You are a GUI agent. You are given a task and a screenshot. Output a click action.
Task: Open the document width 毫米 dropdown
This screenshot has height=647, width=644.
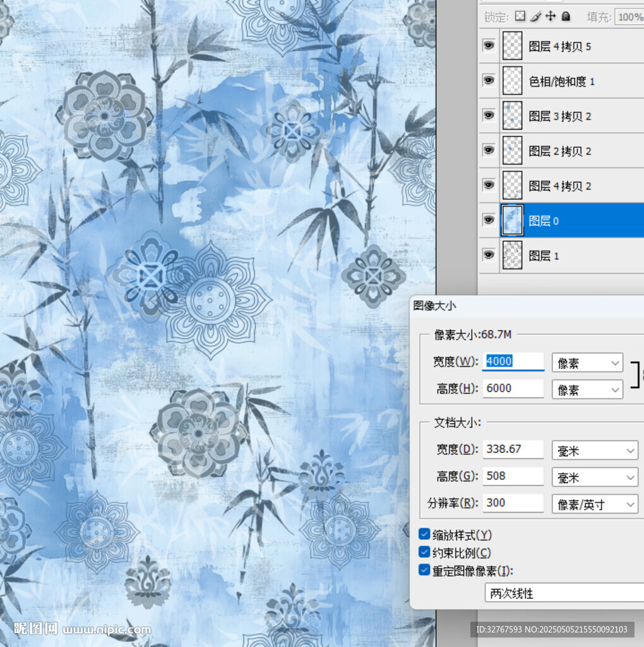(x=595, y=450)
